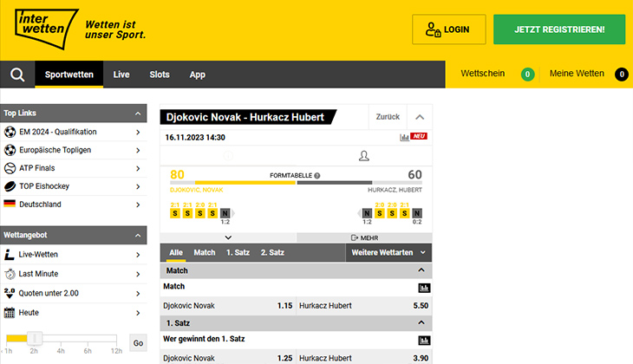The width and height of the screenshot is (633, 364).
Task: Click the player silhouette icon
Action: 363,156
